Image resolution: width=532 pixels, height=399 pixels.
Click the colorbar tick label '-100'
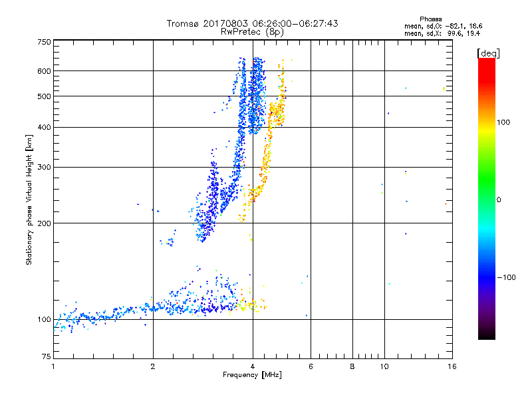click(506, 277)
